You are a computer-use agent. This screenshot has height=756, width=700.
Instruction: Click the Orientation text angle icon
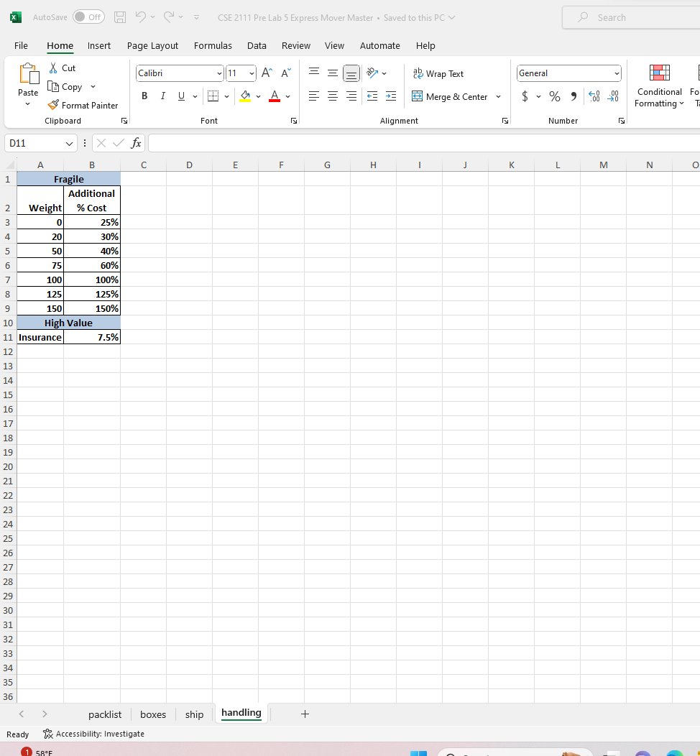point(372,73)
